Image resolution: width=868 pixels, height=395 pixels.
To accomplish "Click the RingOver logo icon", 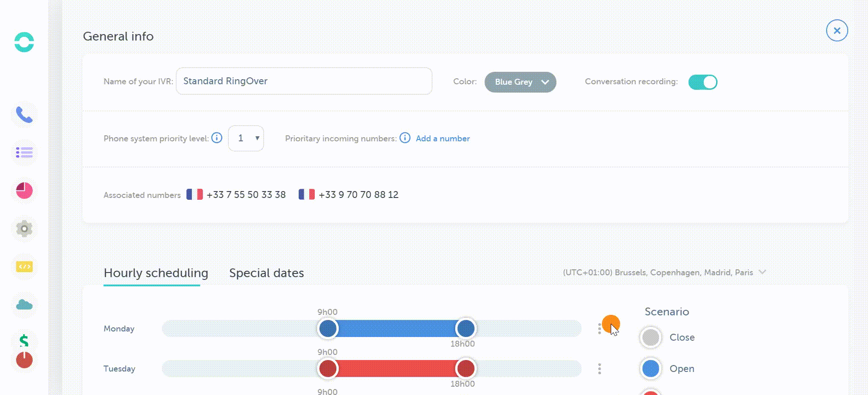I will 24,42.
